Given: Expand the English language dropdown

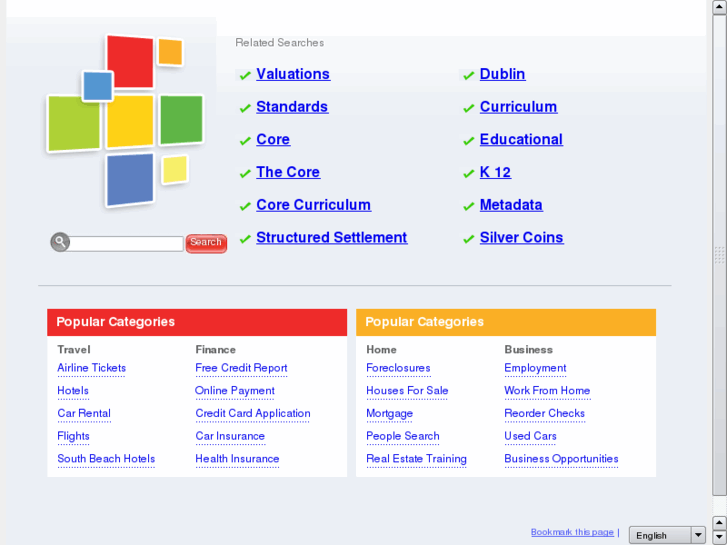Looking at the screenshot, I should 667,535.
